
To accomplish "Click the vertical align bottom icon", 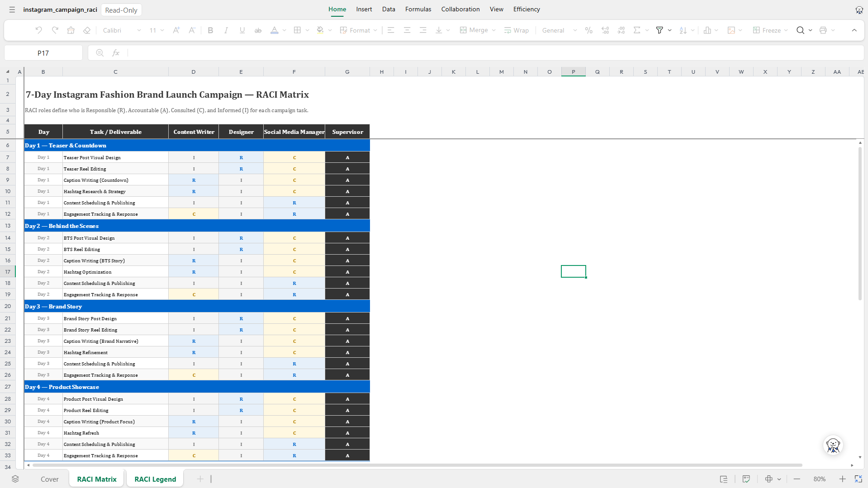I will 439,30.
